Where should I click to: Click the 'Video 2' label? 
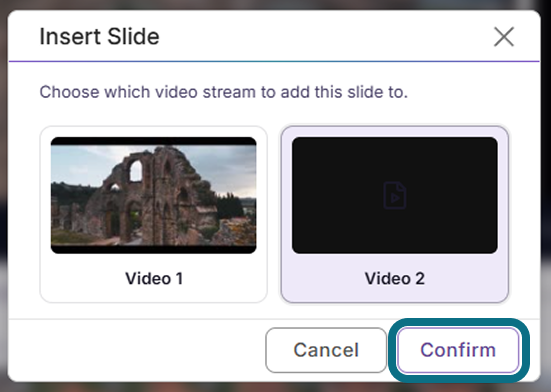coord(395,279)
